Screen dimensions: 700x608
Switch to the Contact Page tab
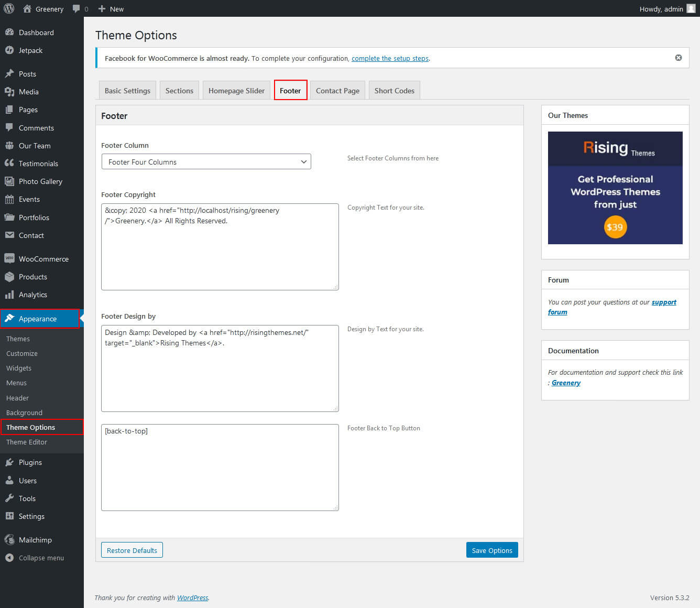pyautogui.click(x=337, y=91)
